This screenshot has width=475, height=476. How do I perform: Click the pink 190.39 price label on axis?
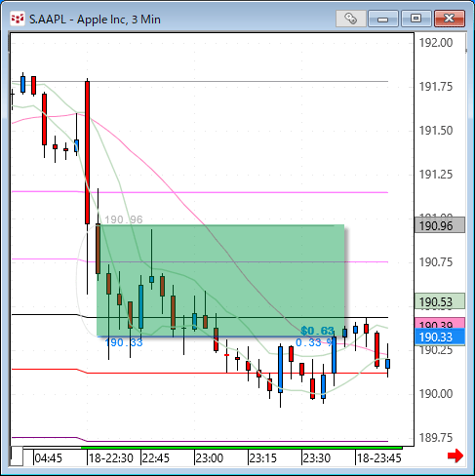coord(440,323)
